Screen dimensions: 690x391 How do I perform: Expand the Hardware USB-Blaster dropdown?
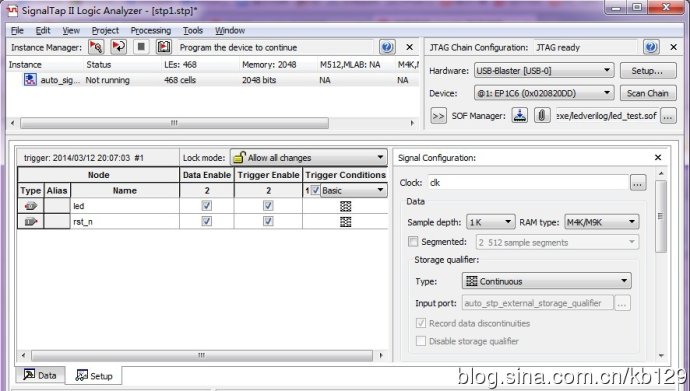point(544,70)
